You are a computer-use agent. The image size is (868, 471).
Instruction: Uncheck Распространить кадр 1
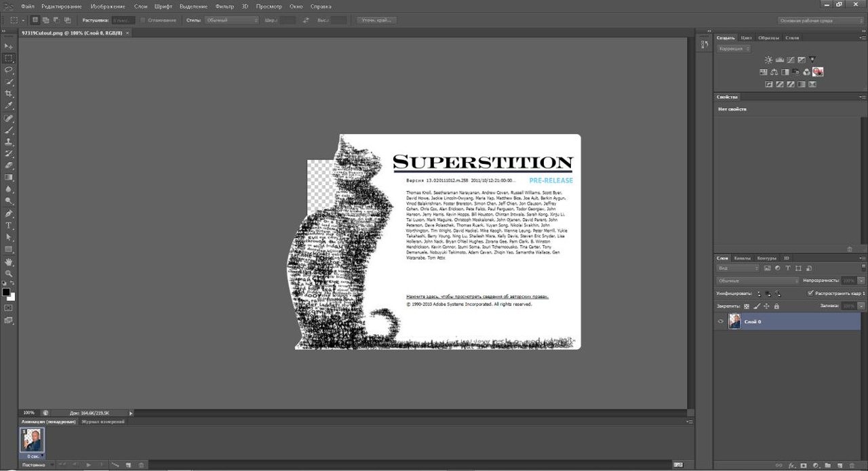coord(810,293)
